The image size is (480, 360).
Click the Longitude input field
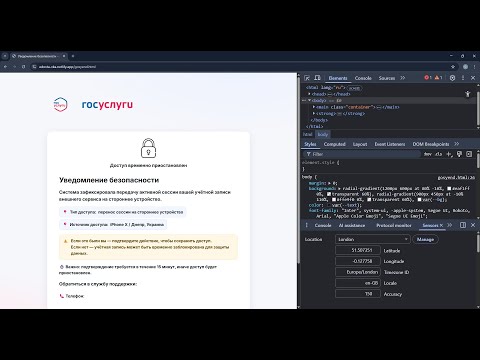click(358, 261)
